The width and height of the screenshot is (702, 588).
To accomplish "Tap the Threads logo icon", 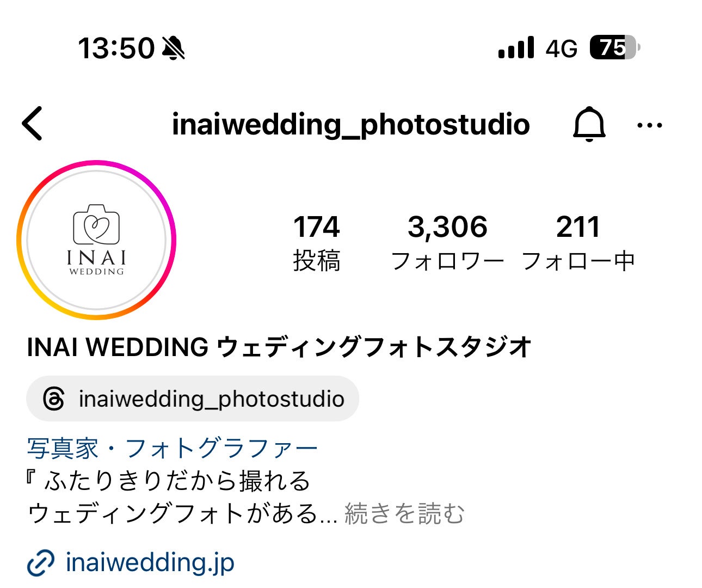I will [x=54, y=399].
